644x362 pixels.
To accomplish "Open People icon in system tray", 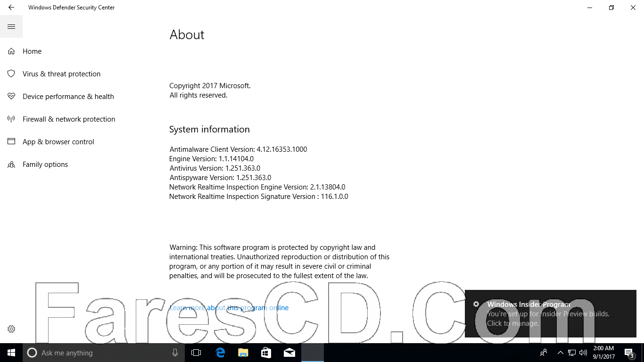I will pyautogui.click(x=544, y=353).
